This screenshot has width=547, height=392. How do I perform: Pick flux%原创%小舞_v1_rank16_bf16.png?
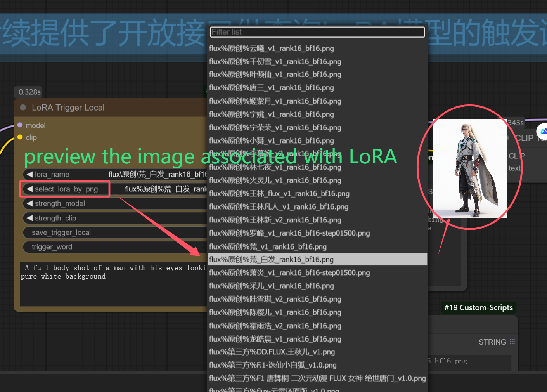(x=317, y=141)
